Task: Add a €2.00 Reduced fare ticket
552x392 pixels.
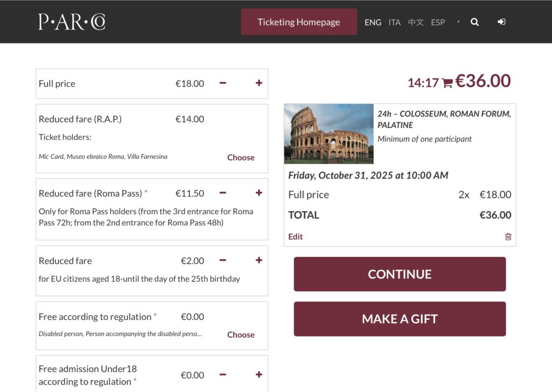Action: click(x=259, y=260)
